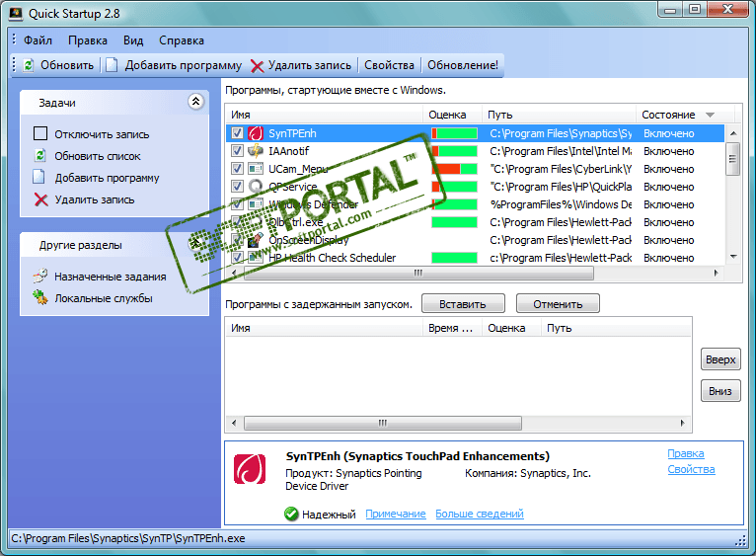756x556 pixels.
Task: Click the Вниз button
Action: tap(720, 391)
